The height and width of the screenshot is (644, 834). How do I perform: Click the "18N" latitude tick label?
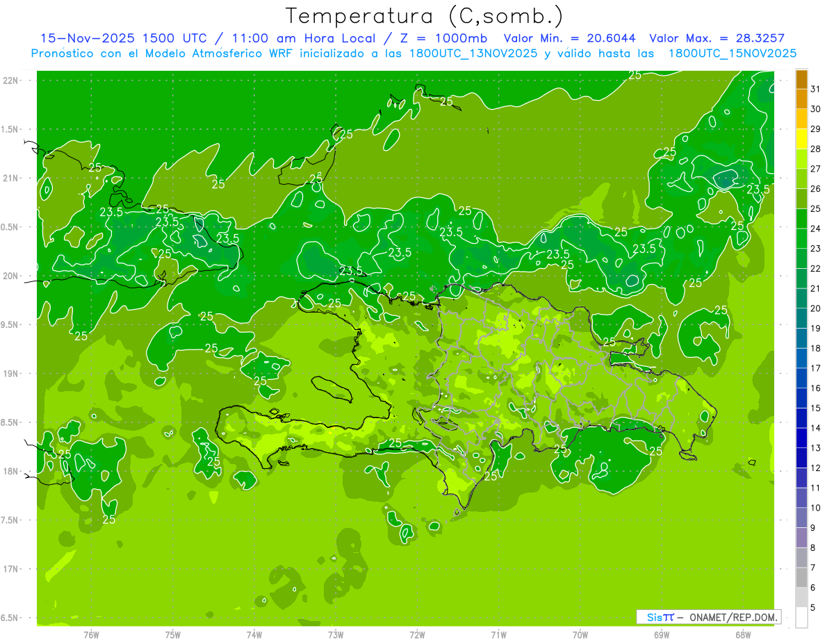pos(10,472)
